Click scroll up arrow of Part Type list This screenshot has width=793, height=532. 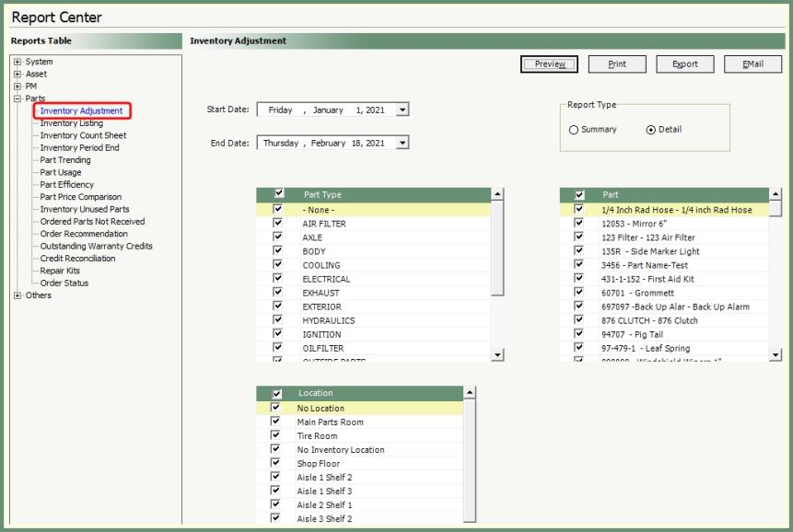point(497,194)
